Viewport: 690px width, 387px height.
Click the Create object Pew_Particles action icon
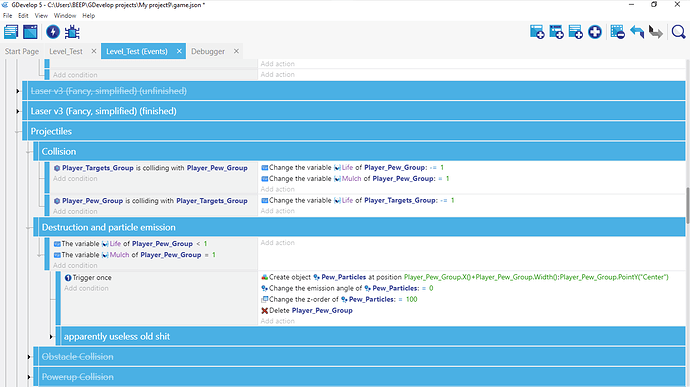(264, 277)
